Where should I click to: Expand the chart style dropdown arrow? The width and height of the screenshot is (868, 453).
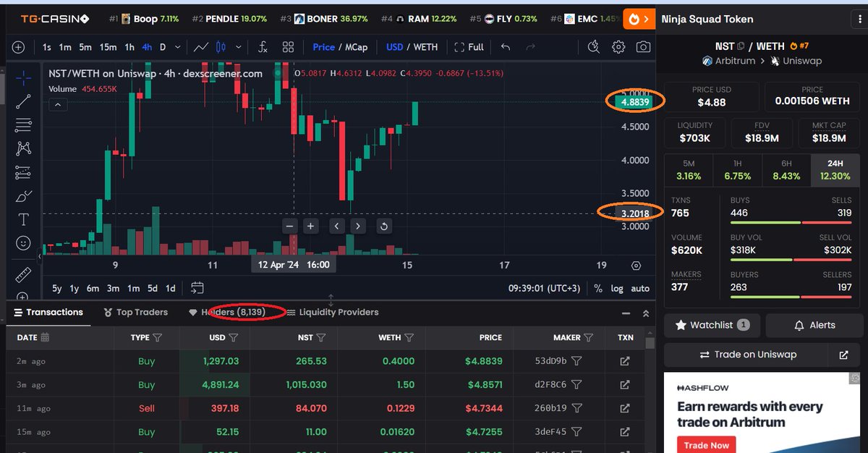(x=239, y=47)
